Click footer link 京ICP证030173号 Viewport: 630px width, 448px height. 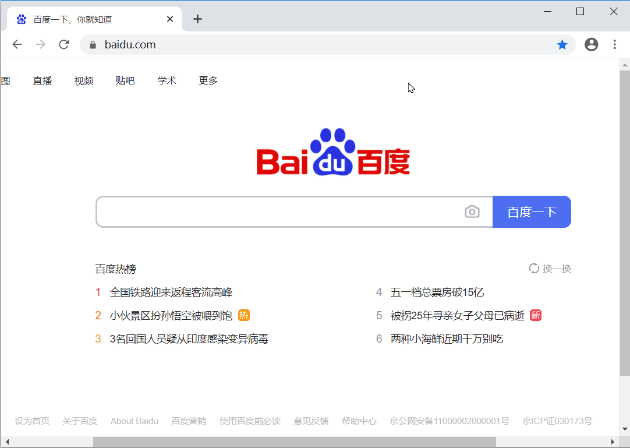557,421
